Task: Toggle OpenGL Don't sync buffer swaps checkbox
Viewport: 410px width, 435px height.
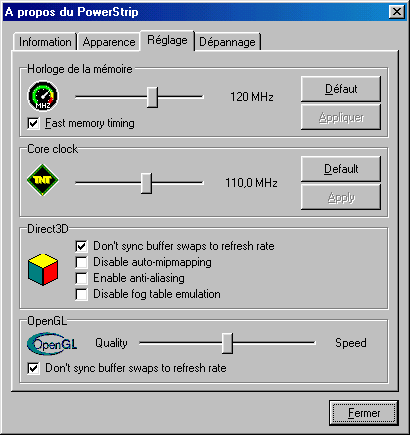Action: tap(33, 368)
